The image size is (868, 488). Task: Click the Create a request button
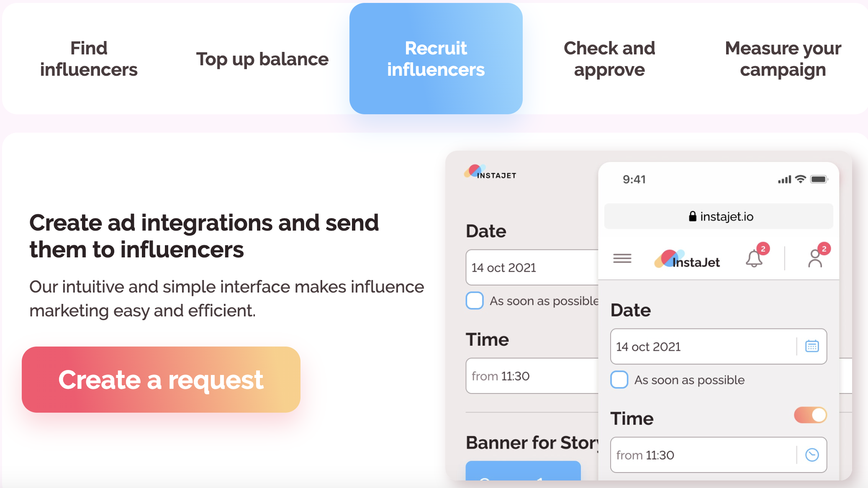click(160, 380)
